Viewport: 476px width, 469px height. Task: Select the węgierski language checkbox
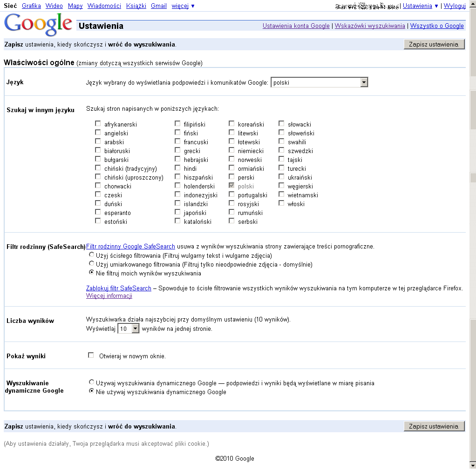point(281,186)
